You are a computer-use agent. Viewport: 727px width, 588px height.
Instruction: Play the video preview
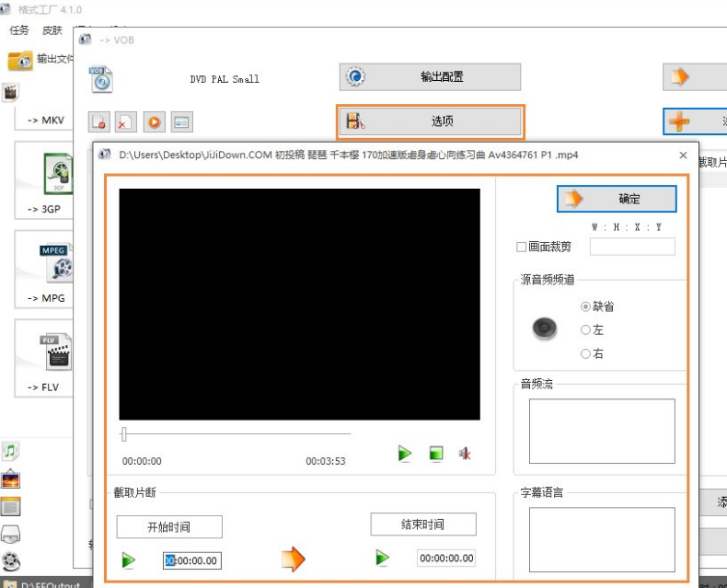[405, 453]
